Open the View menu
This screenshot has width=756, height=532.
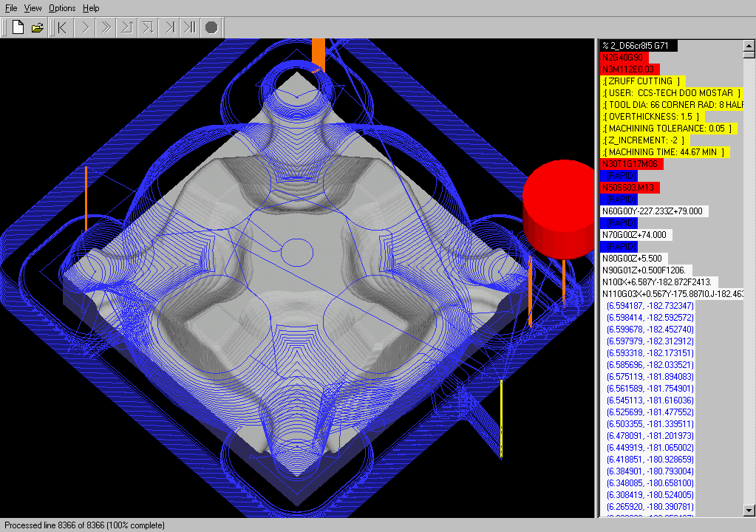tap(33, 8)
